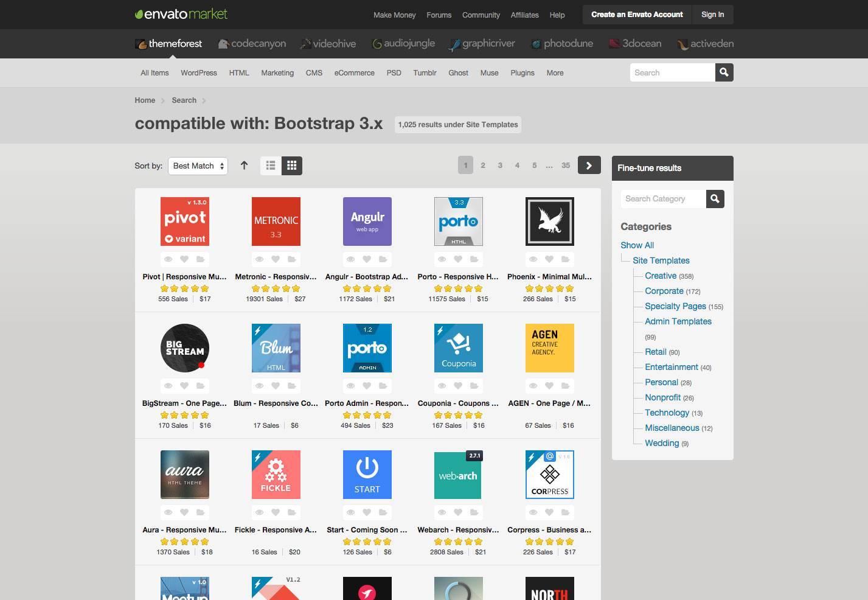
Task: Open the Make Money link
Action: pos(395,15)
